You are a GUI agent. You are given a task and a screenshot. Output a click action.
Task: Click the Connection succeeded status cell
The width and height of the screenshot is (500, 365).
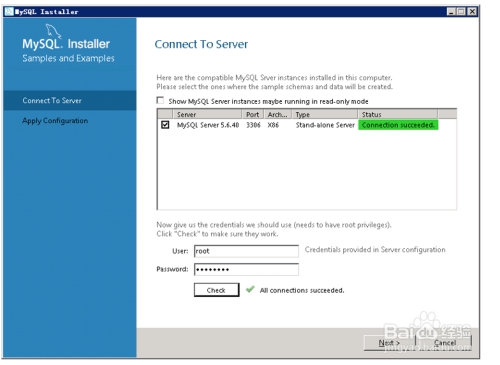pos(398,125)
